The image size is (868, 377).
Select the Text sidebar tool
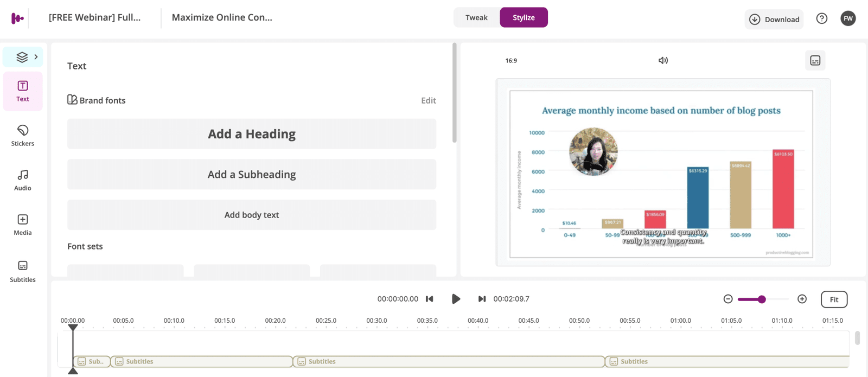pyautogui.click(x=23, y=91)
